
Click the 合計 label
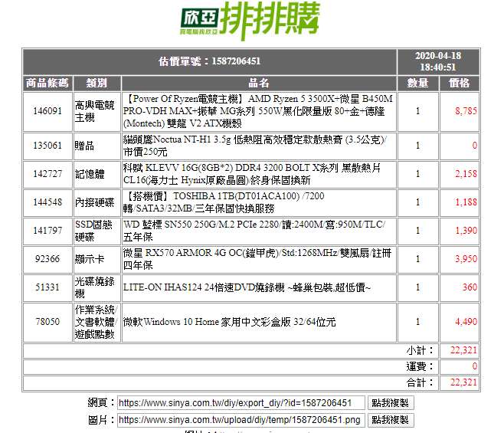click(x=420, y=382)
